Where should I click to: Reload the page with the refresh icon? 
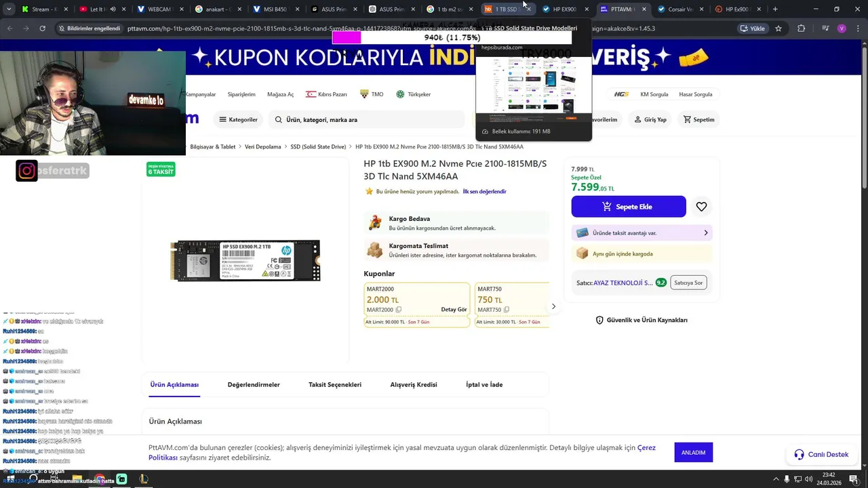42,28
